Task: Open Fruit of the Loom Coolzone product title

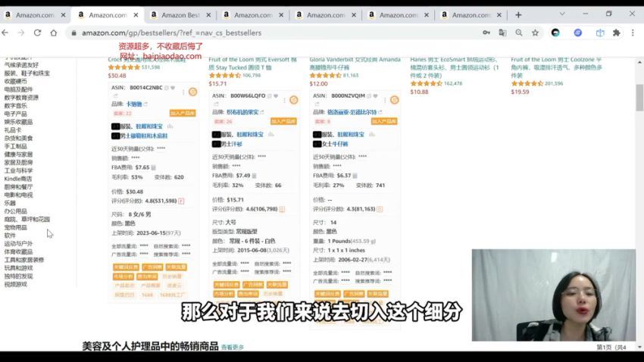Action: point(557,67)
